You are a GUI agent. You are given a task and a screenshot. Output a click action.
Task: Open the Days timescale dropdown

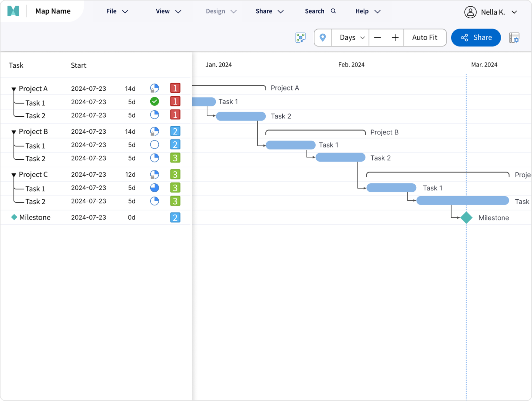pyautogui.click(x=350, y=37)
